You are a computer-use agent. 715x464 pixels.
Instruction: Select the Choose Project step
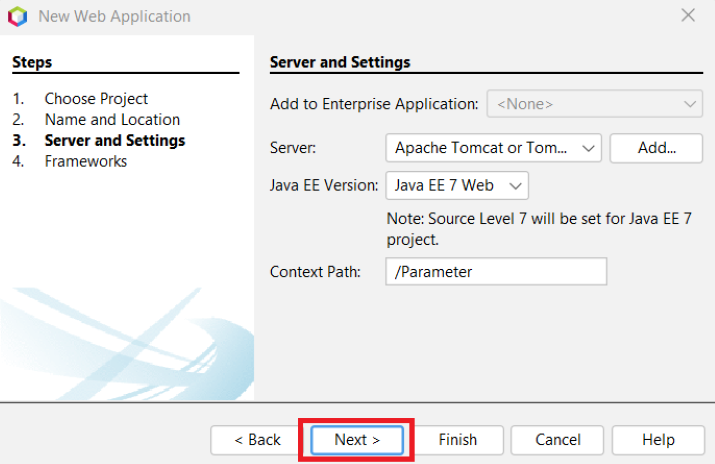(96, 99)
